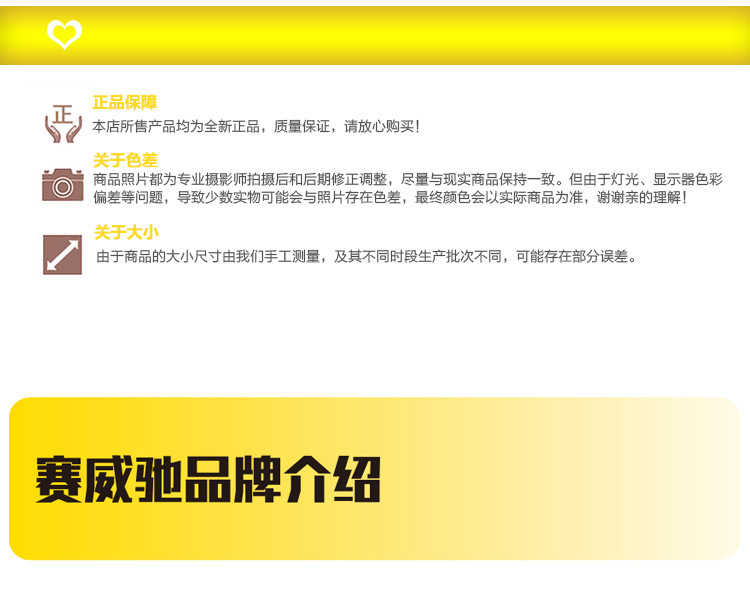
Task: Click the line starting 商品照片都为专业摄影师
Action: pos(408,179)
